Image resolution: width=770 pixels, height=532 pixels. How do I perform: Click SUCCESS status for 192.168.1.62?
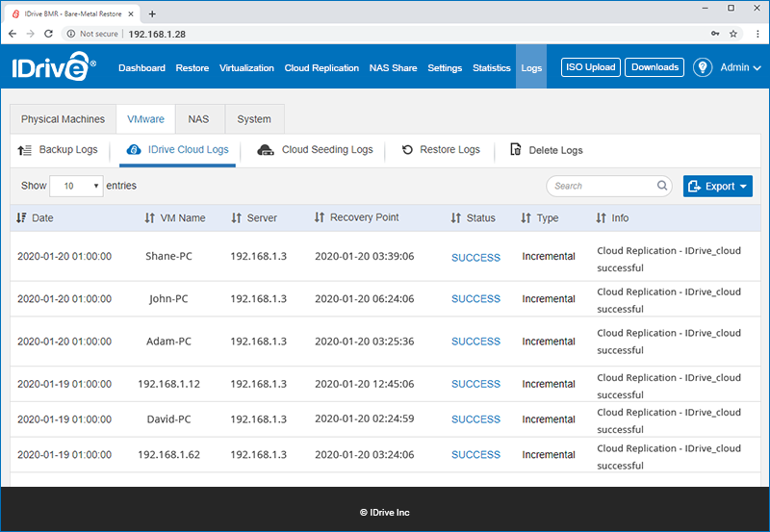coord(475,455)
